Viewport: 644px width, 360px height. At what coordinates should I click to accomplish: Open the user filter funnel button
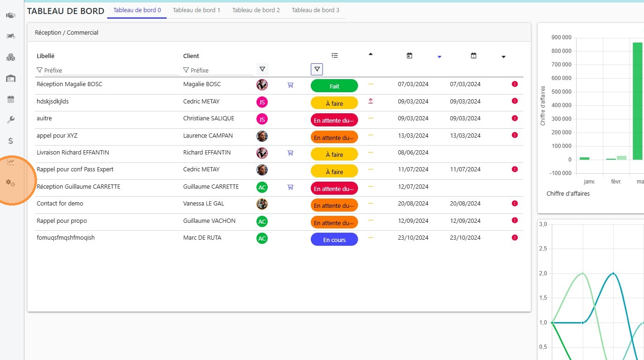(x=262, y=69)
